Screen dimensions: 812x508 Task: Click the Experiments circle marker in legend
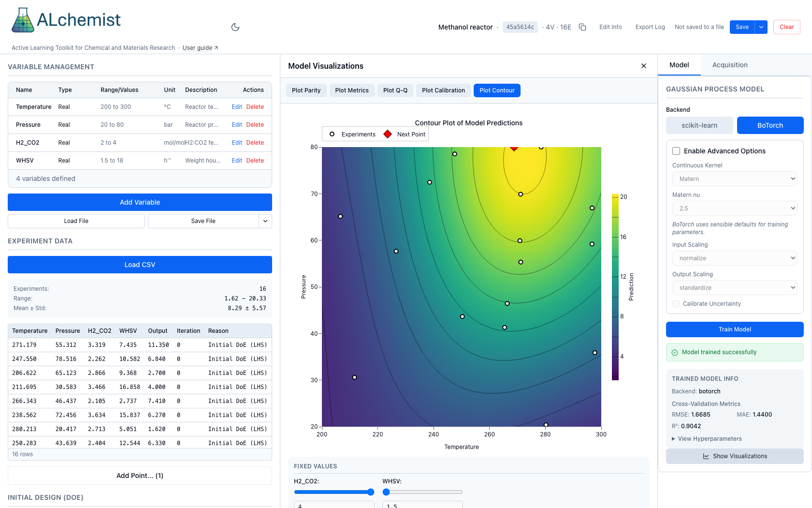tap(332, 134)
